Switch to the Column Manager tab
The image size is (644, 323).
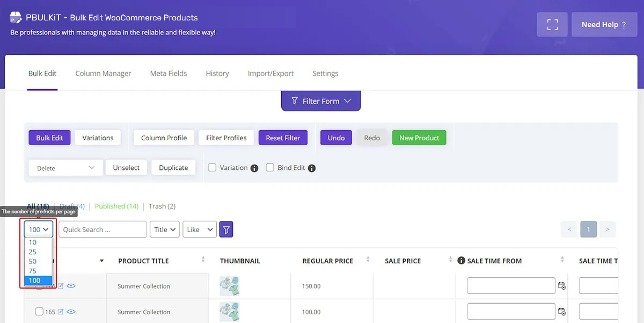pyautogui.click(x=103, y=74)
